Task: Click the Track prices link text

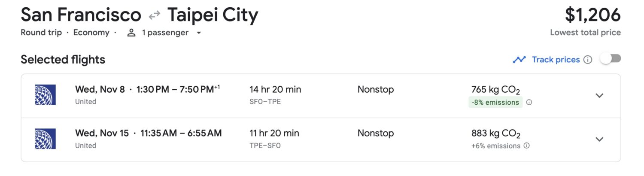Action: (556, 60)
